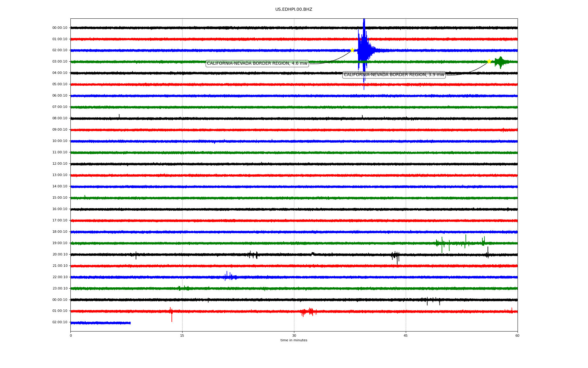Click the 23:00:10 row label
This screenshot has height=368, width=588.
coord(60,289)
